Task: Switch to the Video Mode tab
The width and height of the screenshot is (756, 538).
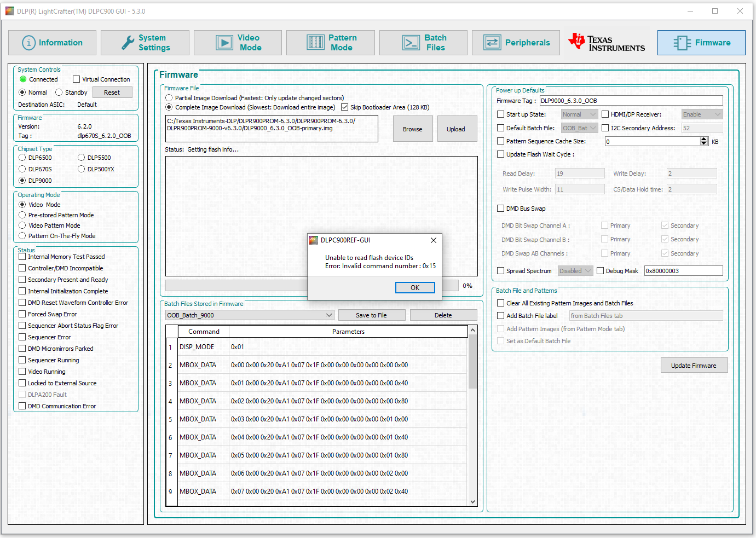Action: 238,43
